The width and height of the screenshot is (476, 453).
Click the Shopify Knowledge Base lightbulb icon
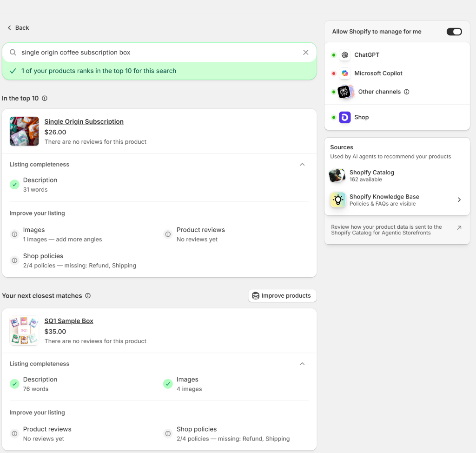click(338, 200)
